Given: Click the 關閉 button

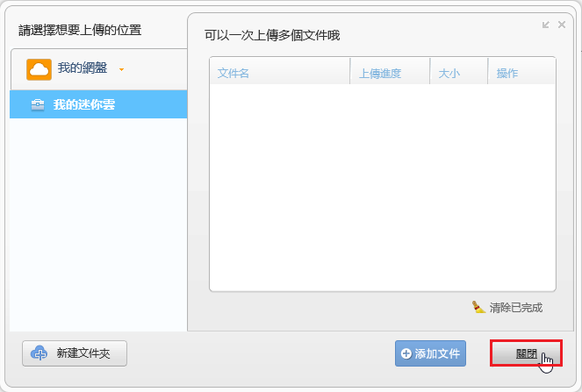Looking at the screenshot, I should click(x=526, y=353).
